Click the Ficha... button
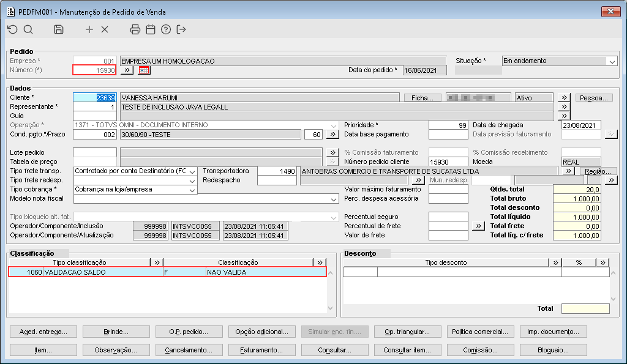Image resolution: width=627 pixels, height=364 pixels. click(422, 98)
